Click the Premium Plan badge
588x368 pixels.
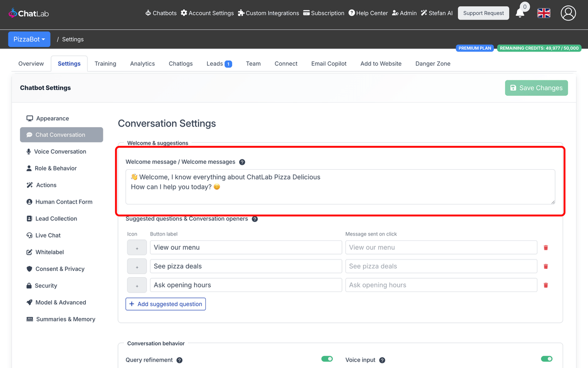pos(475,49)
